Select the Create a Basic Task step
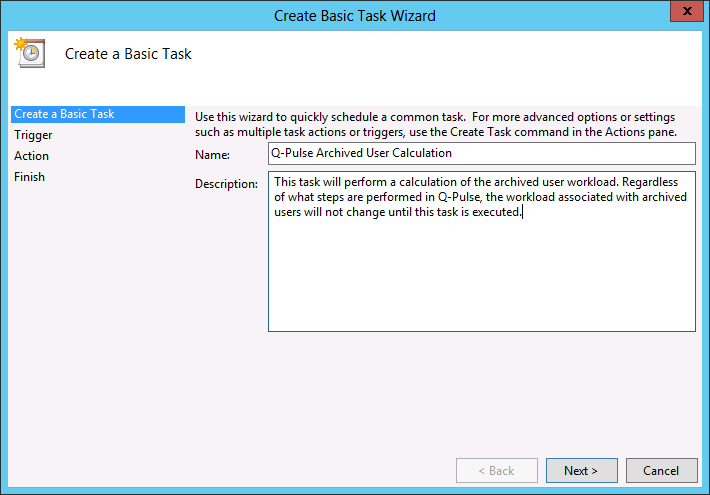Viewport: 710px width, 495px height. pyautogui.click(x=98, y=114)
